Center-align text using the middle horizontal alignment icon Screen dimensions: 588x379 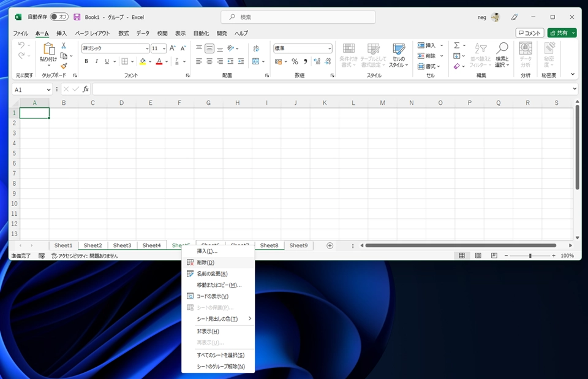tap(209, 61)
